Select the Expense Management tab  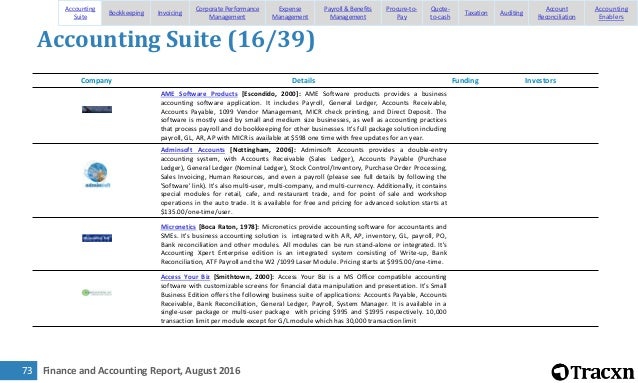click(290, 13)
